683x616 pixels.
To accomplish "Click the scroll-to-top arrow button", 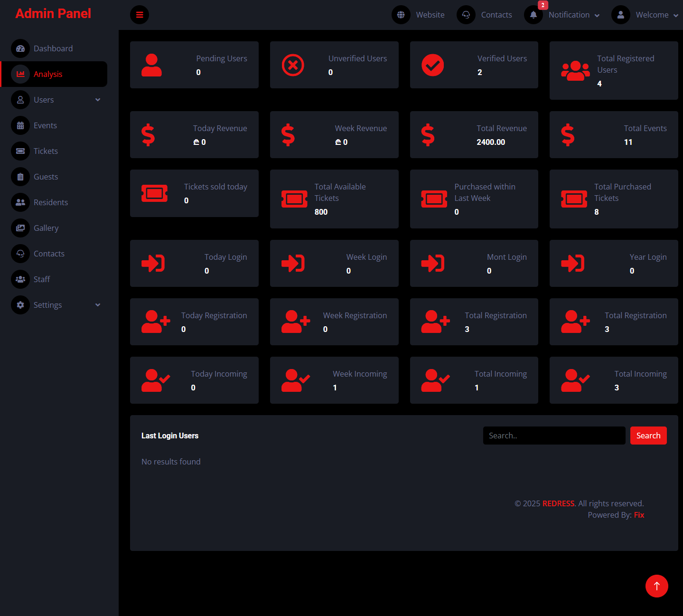I will click(x=656, y=586).
